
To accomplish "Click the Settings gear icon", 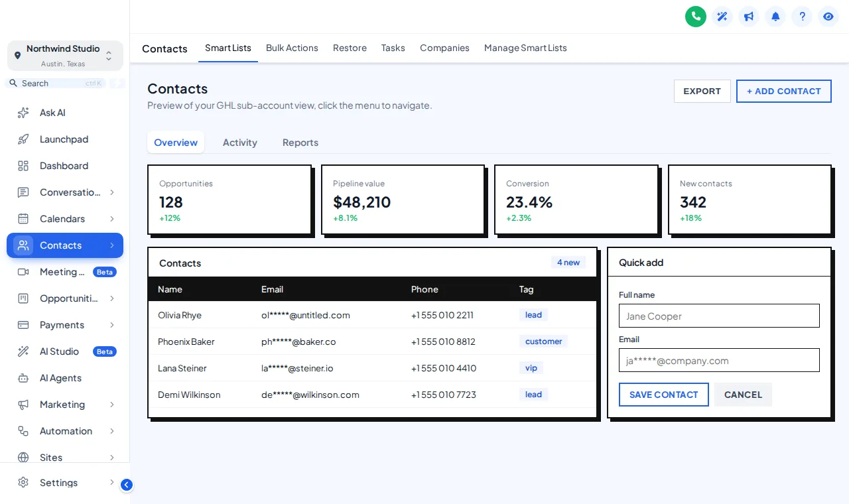I will [23, 483].
